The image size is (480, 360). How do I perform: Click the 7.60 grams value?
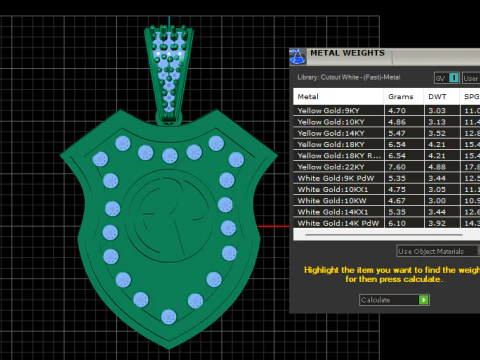397,167
